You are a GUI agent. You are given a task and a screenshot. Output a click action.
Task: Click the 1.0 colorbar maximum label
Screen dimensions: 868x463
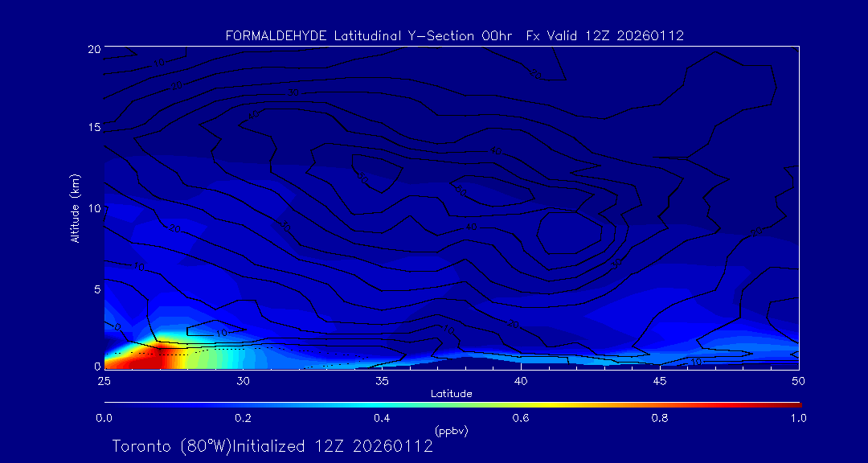[x=798, y=418]
